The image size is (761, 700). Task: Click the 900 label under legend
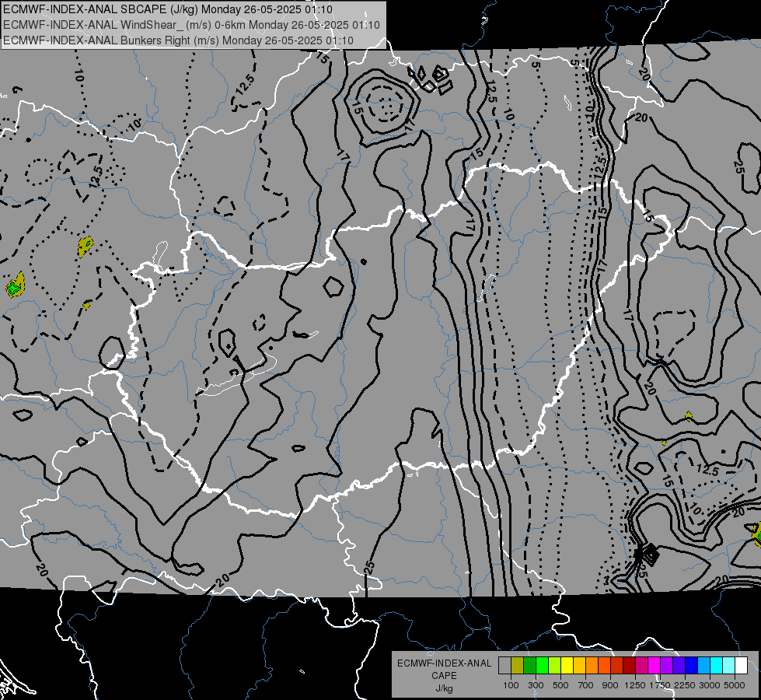(x=610, y=685)
